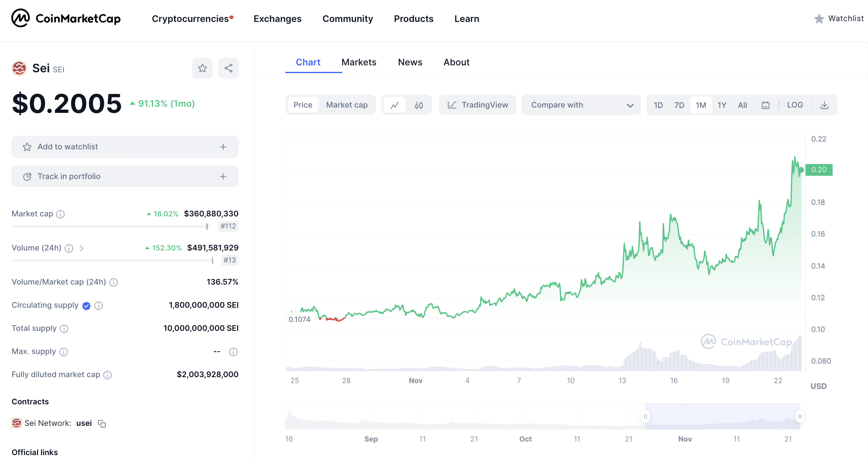Click the $360,880,330 market cap value
Viewport: 868px width, 462px height.
(x=211, y=214)
